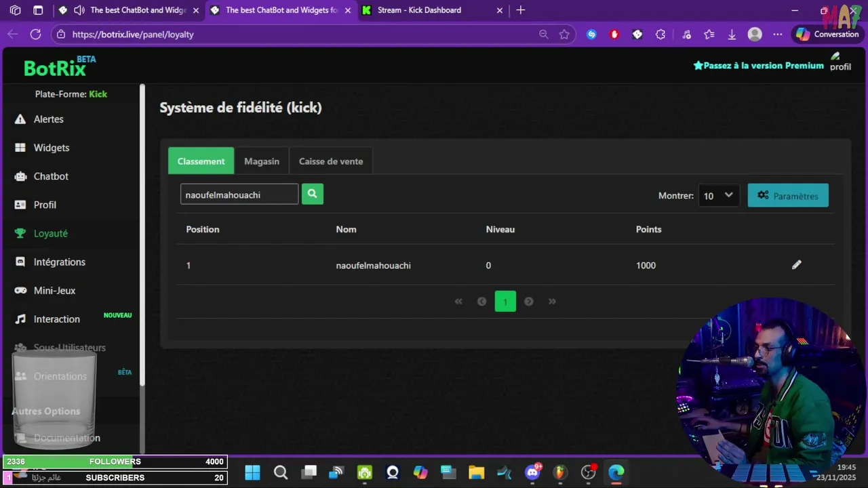Add this page to favorites star
Screen dimensions: 868x488
pyautogui.click(x=564, y=34)
